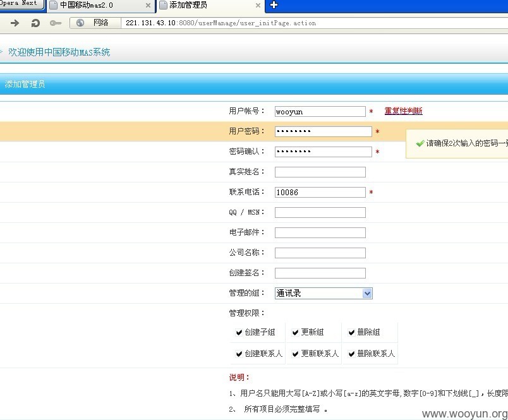Viewport: 508px width, 420px height.
Task: Close the 添加管理员 tab
Action: click(258, 5)
